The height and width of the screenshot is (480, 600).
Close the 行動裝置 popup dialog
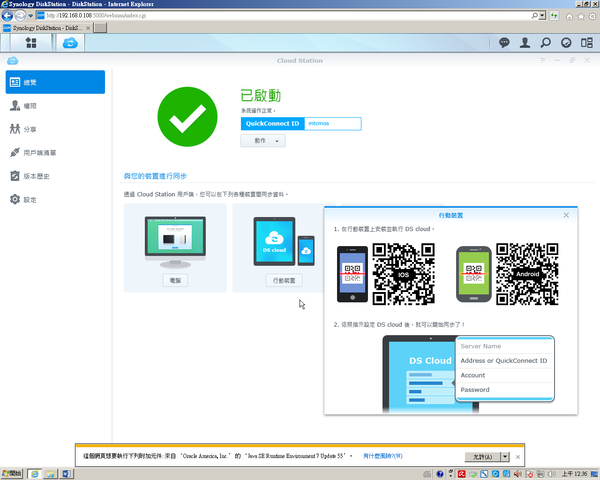pyautogui.click(x=566, y=215)
